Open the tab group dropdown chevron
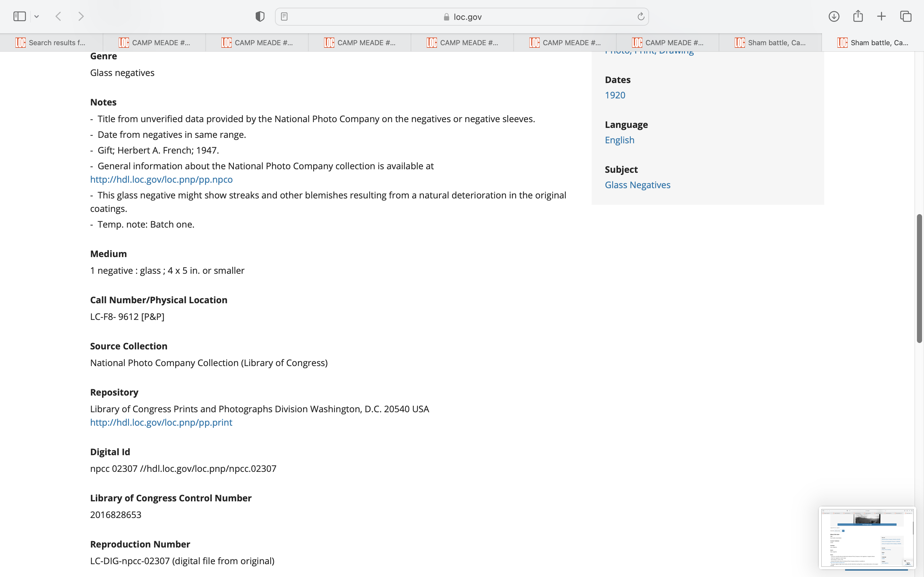 tap(37, 16)
